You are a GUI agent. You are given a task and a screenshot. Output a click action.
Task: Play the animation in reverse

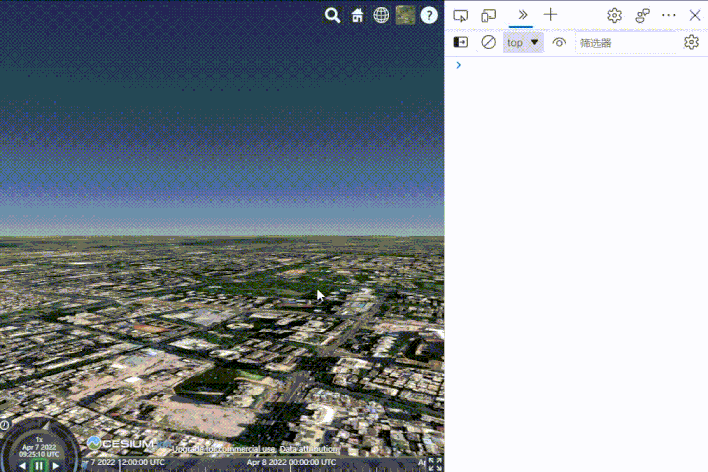(22, 466)
